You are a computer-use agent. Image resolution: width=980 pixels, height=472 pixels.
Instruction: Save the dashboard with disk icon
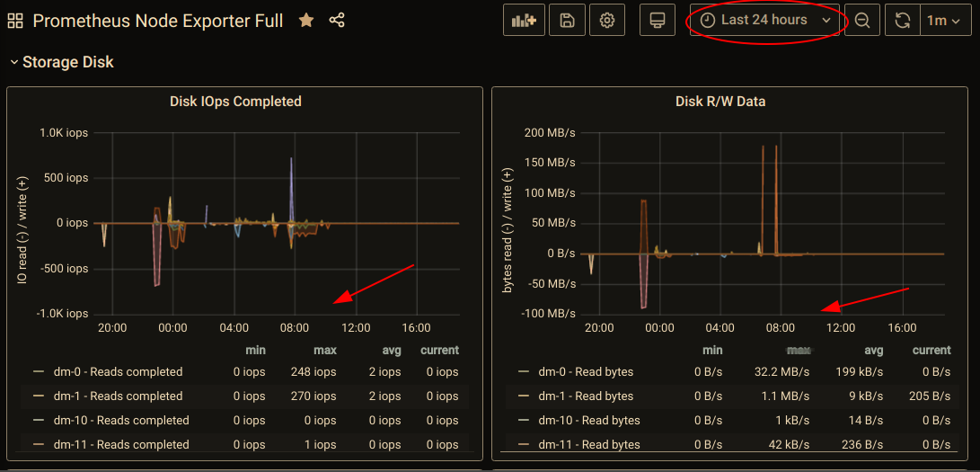pyautogui.click(x=567, y=21)
